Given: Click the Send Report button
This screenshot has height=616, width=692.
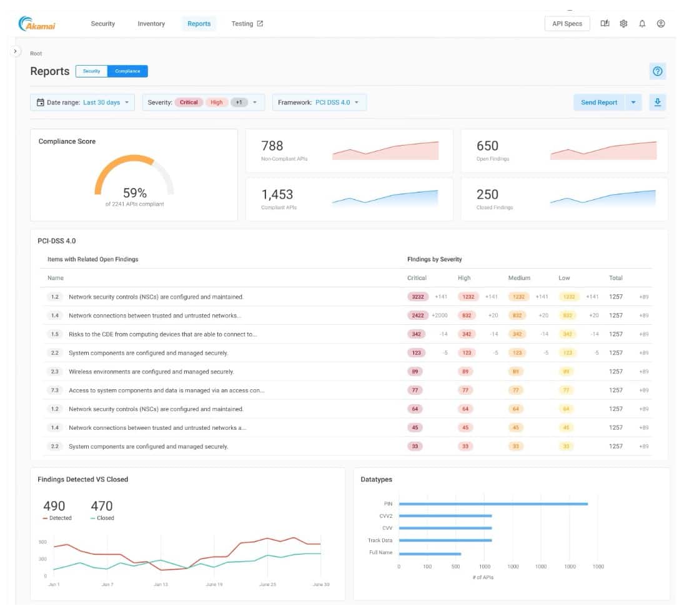Looking at the screenshot, I should (598, 102).
